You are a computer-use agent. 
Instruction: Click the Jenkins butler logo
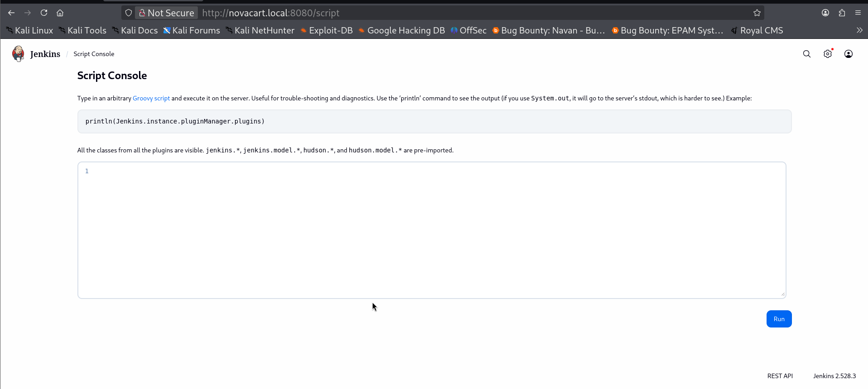(18, 54)
